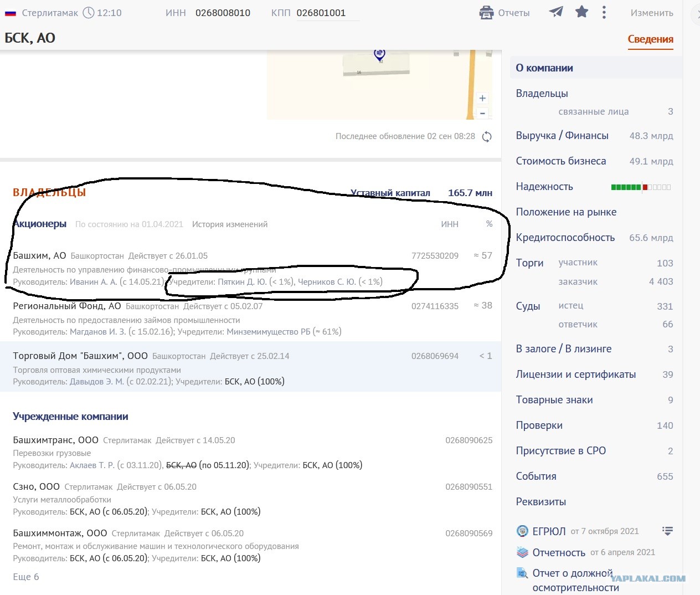Click the refresh icon near last update
The width and height of the screenshot is (700, 595).
(x=487, y=137)
